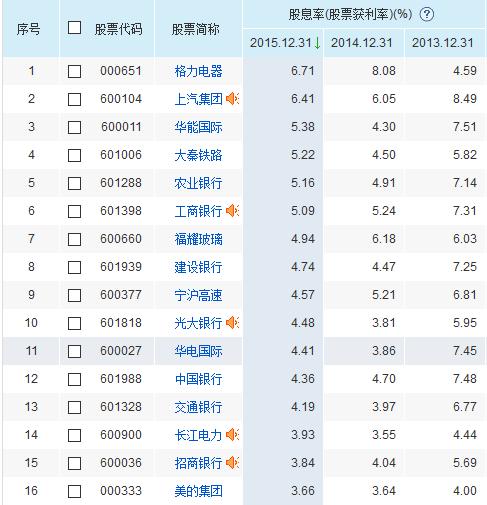
Task: Check the box for stock 601006
Action: (74, 155)
